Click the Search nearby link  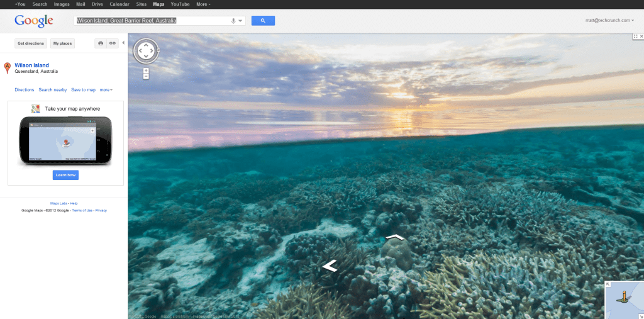(53, 89)
